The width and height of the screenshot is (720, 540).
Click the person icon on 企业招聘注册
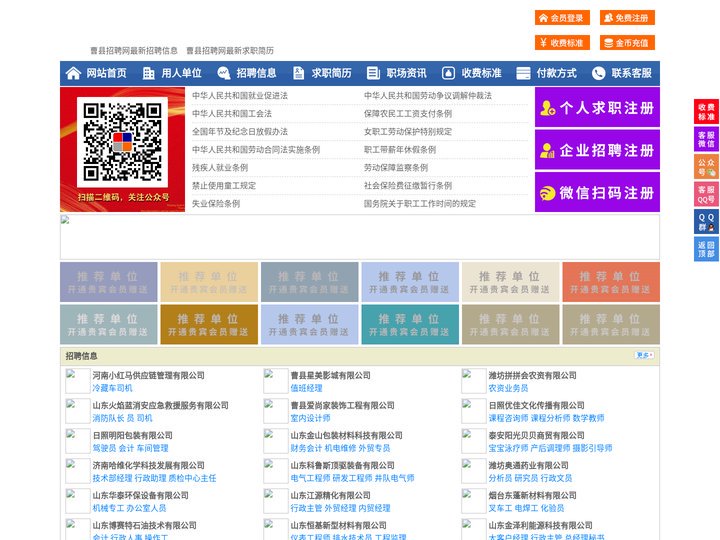point(547,150)
